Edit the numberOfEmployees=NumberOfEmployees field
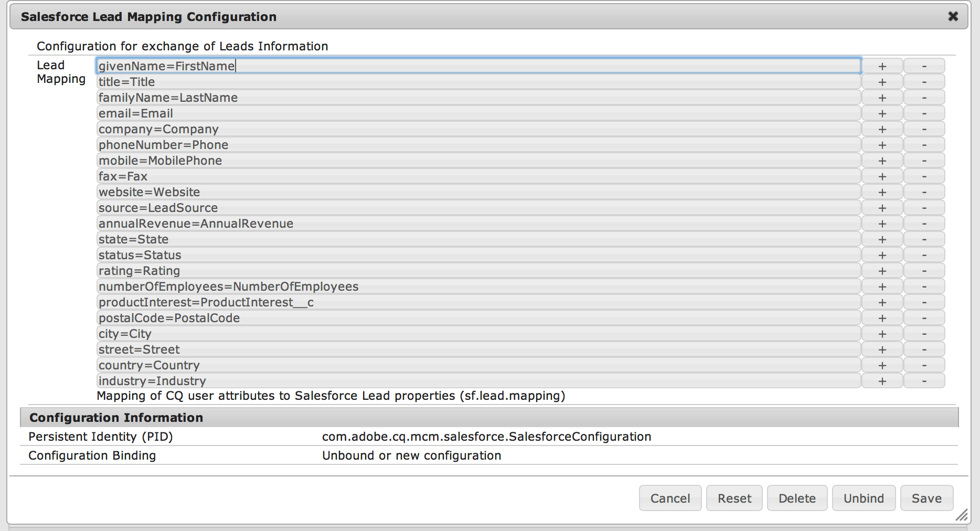 coord(478,286)
